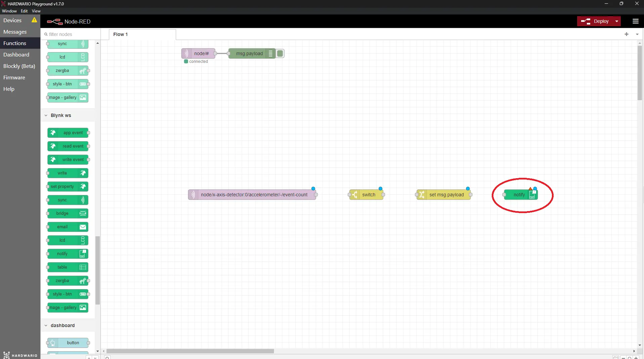Click the zoom out button in canvas footer

pos(623,358)
